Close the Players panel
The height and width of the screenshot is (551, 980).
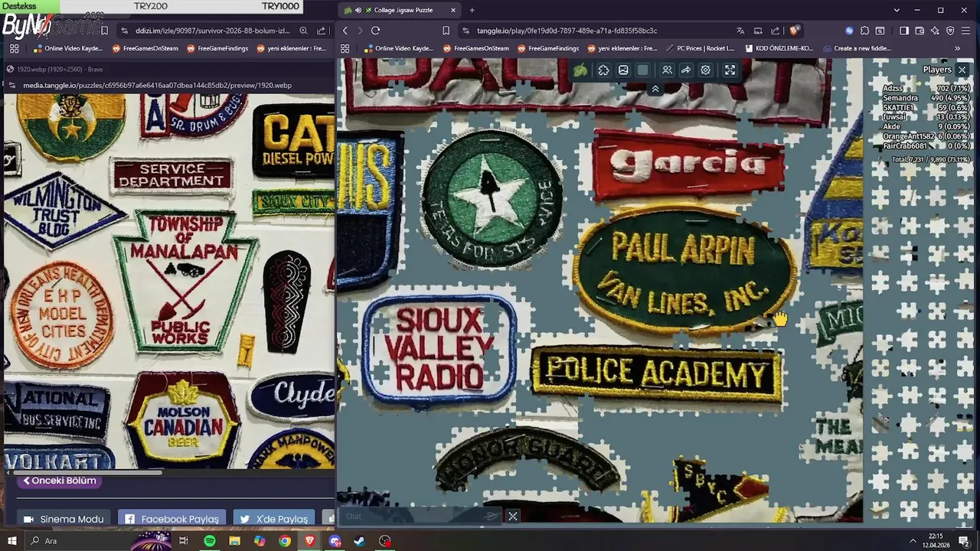tap(962, 70)
